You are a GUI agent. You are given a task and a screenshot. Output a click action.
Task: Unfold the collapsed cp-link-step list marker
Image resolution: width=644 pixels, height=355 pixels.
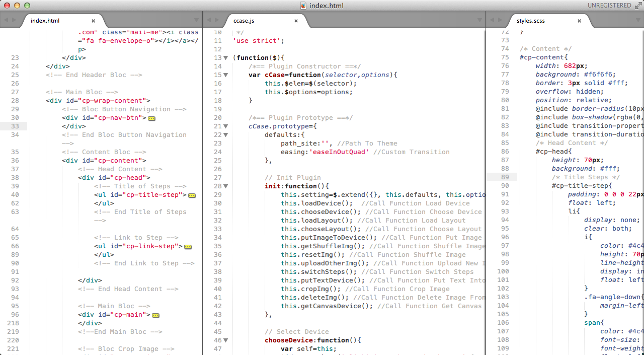pos(188,247)
